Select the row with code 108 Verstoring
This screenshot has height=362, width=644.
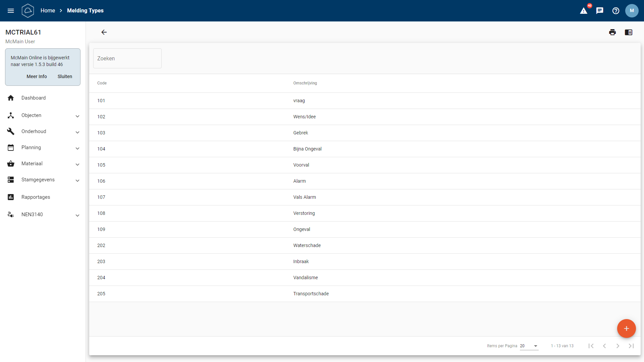(x=304, y=213)
